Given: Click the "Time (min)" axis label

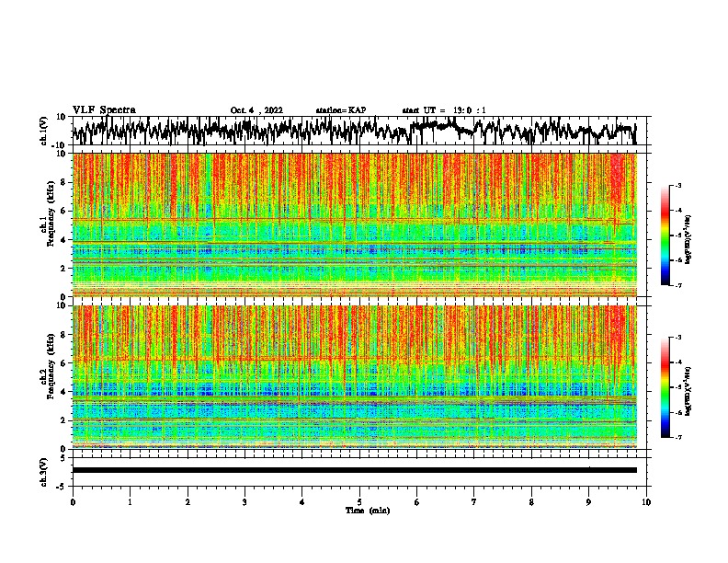Looking at the screenshot, I should [x=368, y=511].
